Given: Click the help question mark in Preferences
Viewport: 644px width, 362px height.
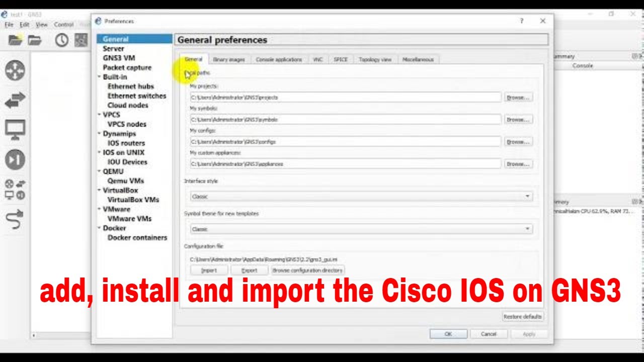Looking at the screenshot, I should click(x=522, y=21).
